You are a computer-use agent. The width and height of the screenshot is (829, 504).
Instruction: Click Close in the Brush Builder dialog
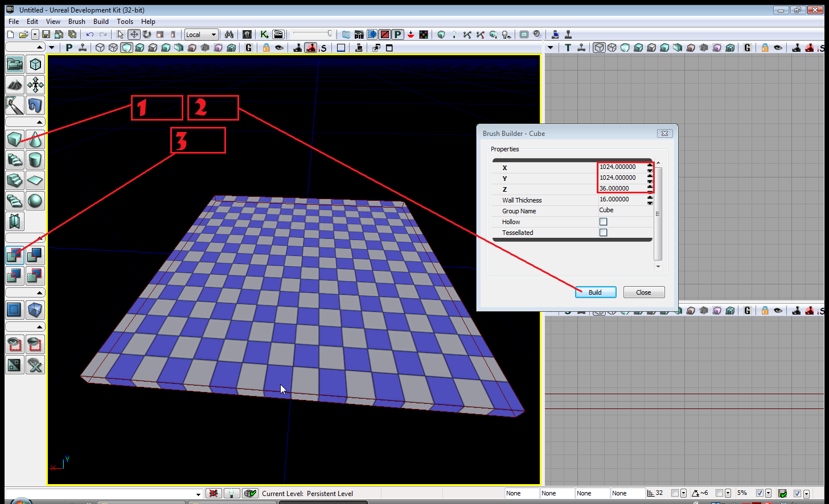(x=643, y=292)
